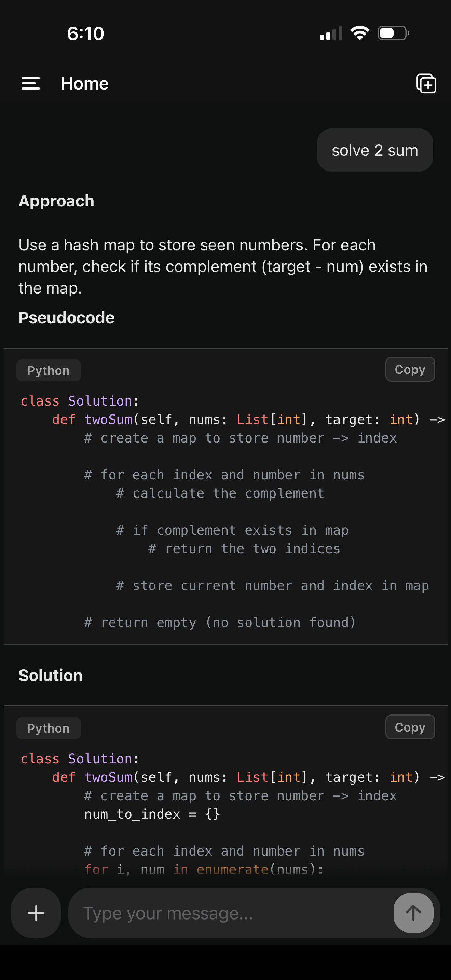Tap the Pseudocode section heading

tap(67, 317)
